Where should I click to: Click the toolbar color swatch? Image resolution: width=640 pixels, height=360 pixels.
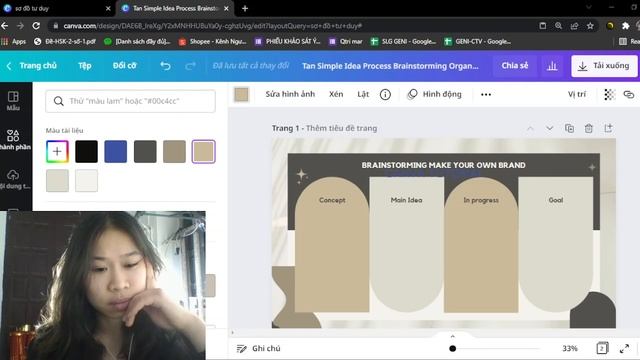point(241,94)
